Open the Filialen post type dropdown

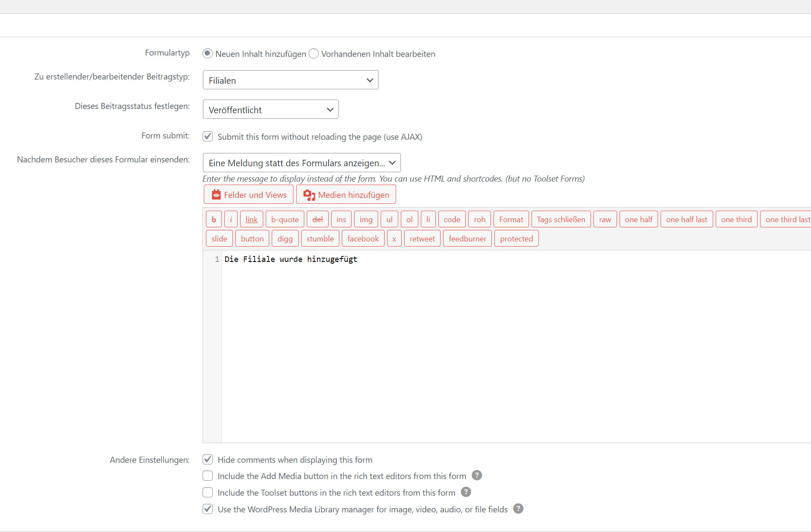pyautogui.click(x=291, y=80)
